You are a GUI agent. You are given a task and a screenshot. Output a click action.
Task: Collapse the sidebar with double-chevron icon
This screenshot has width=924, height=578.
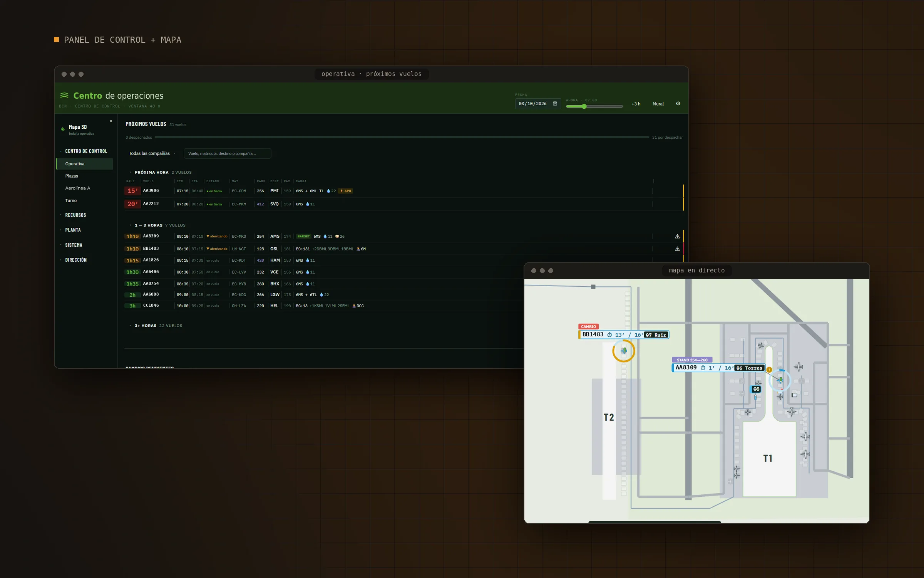pyautogui.click(x=110, y=121)
